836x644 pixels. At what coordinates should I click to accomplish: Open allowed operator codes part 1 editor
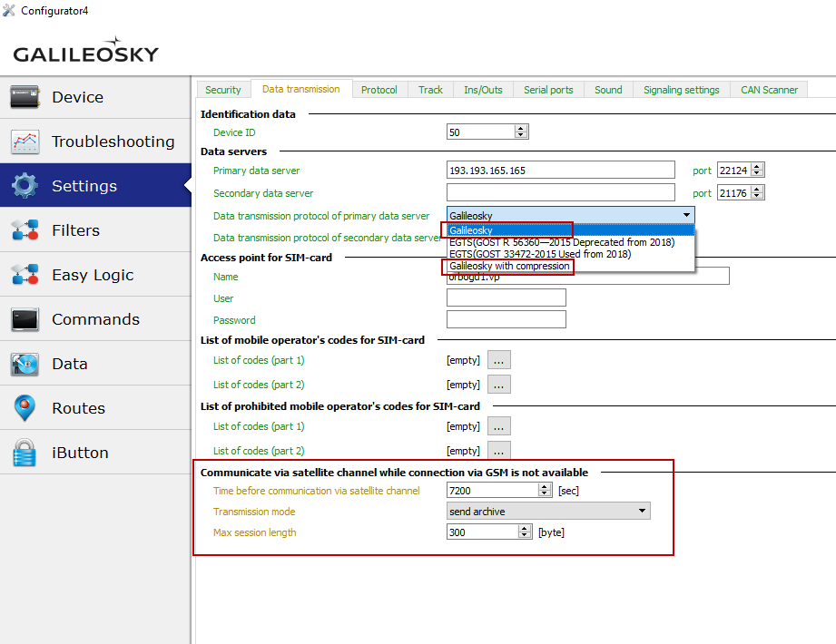click(499, 361)
